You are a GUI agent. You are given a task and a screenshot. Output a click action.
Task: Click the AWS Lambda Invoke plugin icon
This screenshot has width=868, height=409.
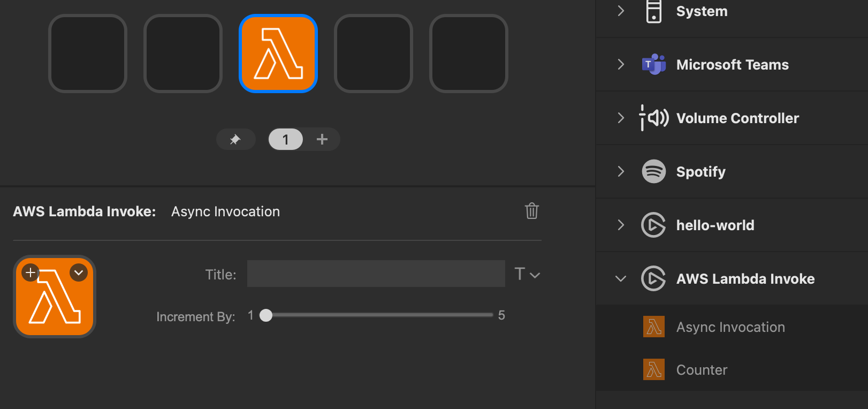(653, 278)
